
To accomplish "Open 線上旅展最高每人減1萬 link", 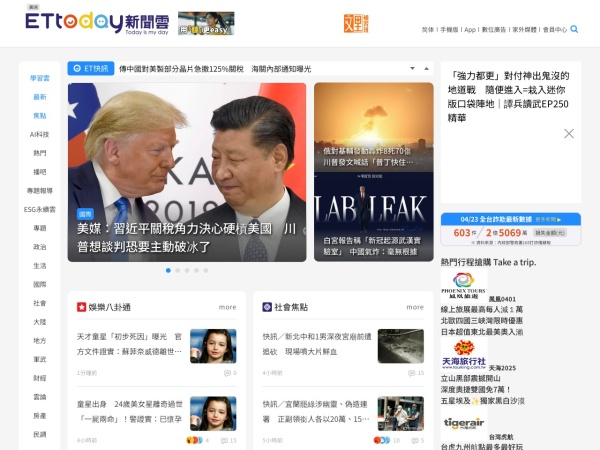I will [481, 309].
